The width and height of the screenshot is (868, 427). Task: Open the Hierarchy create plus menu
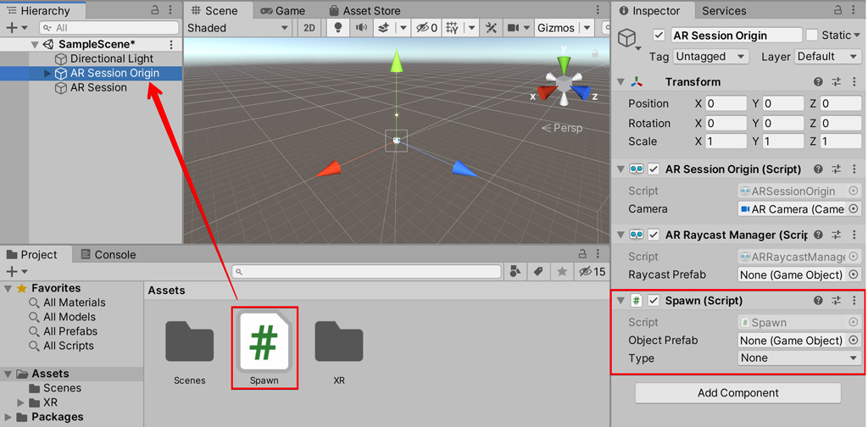[16, 28]
